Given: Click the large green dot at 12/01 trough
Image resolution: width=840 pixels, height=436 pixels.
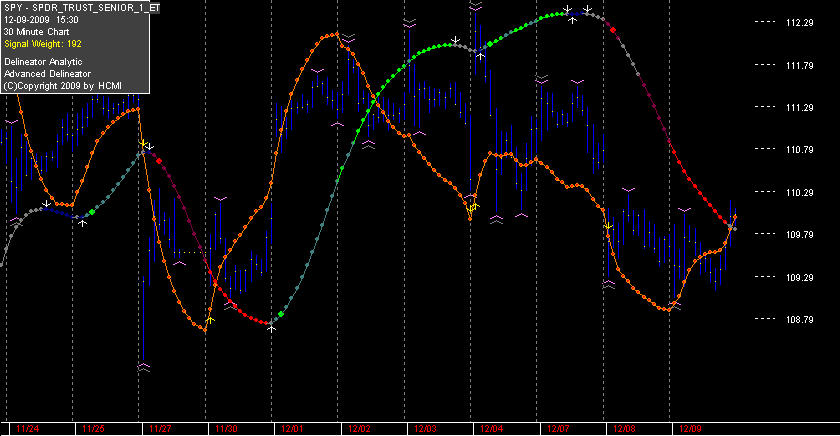Looking at the screenshot, I should pos(281,314).
